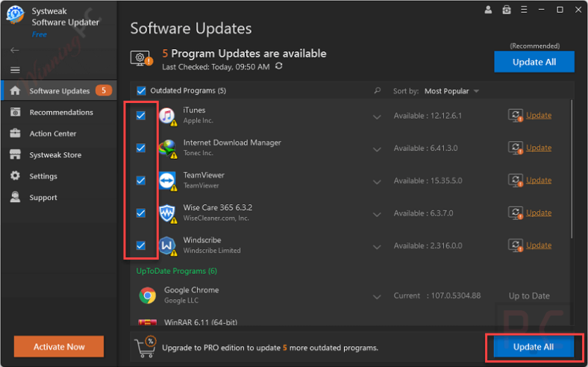Open Software Updates in sidebar
588x367 pixels.
[x=59, y=90]
